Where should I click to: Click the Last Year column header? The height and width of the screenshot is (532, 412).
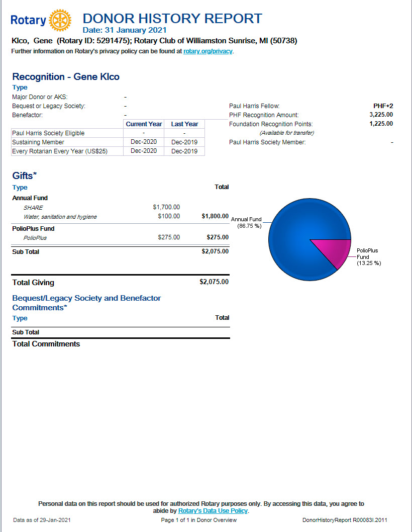184,124
